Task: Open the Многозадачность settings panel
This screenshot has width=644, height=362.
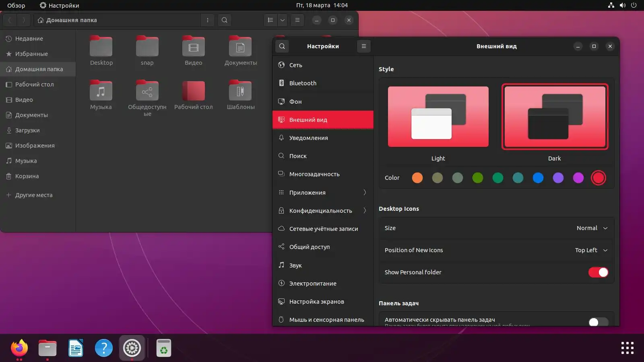Action: tap(323, 174)
